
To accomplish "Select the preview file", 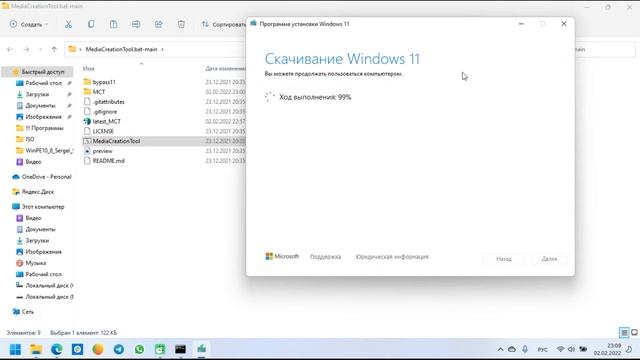I will (x=102, y=151).
